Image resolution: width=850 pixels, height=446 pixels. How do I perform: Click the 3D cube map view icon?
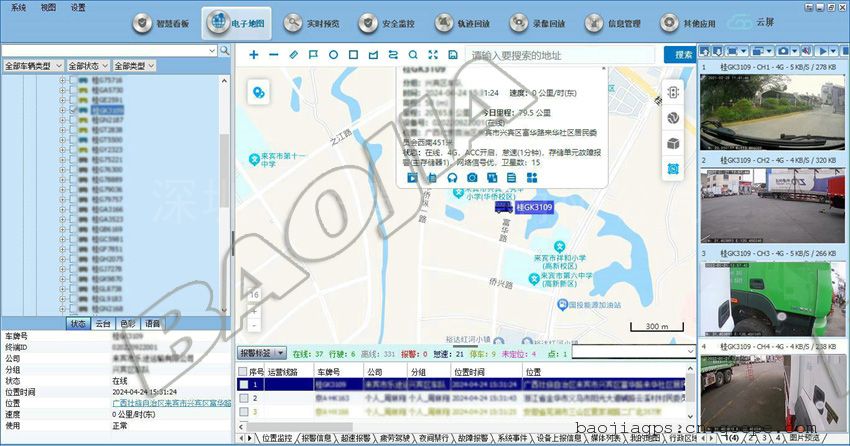pos(673,143)
